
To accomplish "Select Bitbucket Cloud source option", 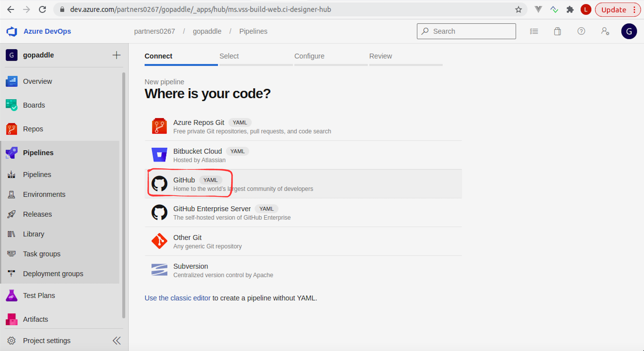I will pyautogui.click(x=303, y=155).
